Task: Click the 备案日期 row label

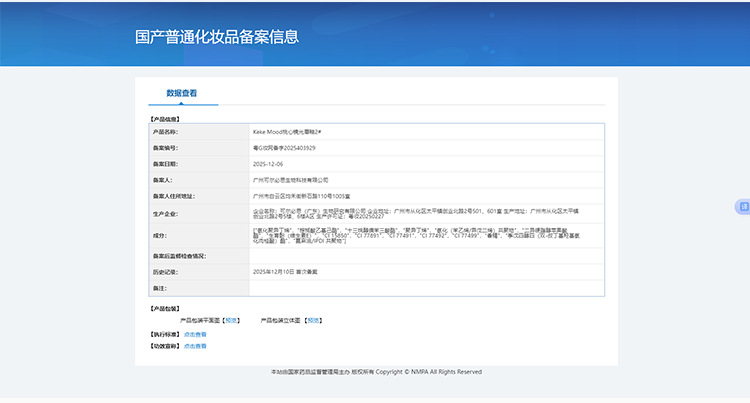Action: pyautogui.click(x=165, y=164)
